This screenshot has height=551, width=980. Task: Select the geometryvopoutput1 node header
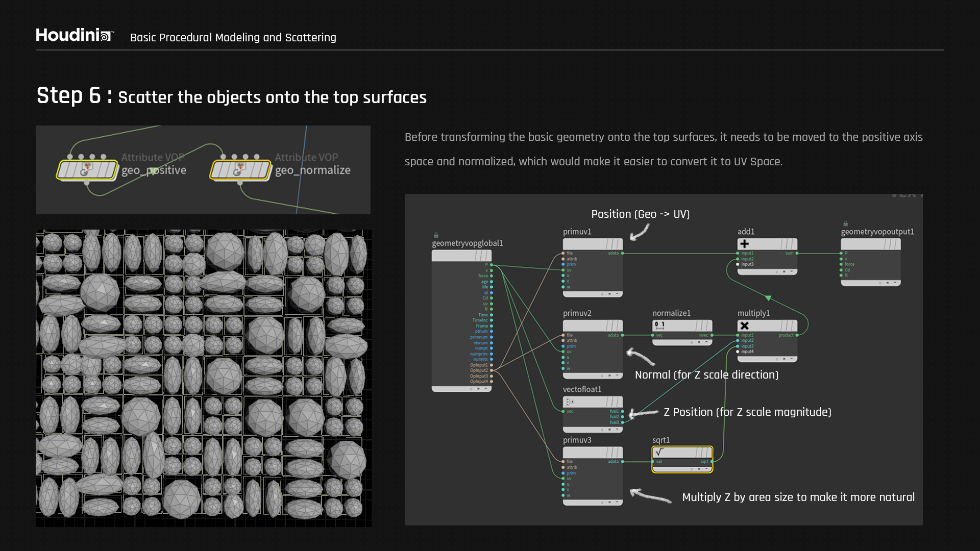click(871, 244)
